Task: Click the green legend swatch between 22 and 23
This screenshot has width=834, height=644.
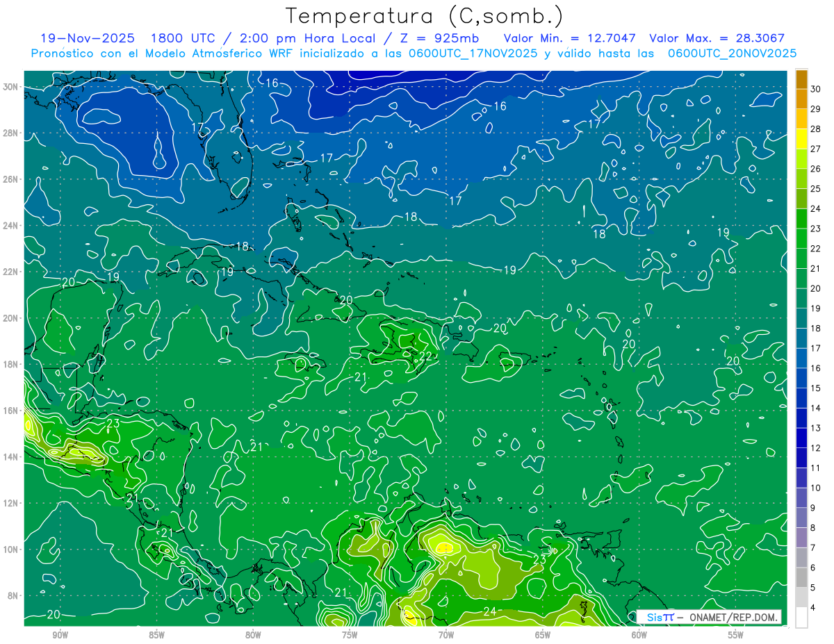Action: pyautogui.click(x=801, y=238)
